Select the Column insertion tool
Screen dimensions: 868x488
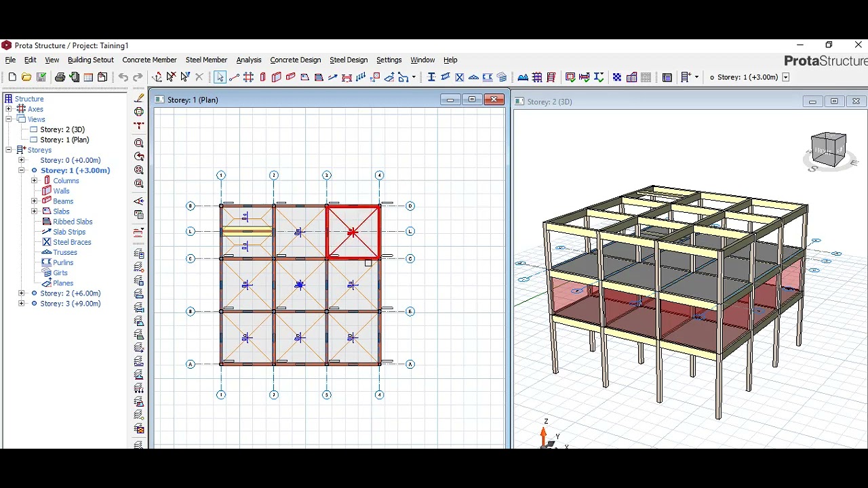262,77
